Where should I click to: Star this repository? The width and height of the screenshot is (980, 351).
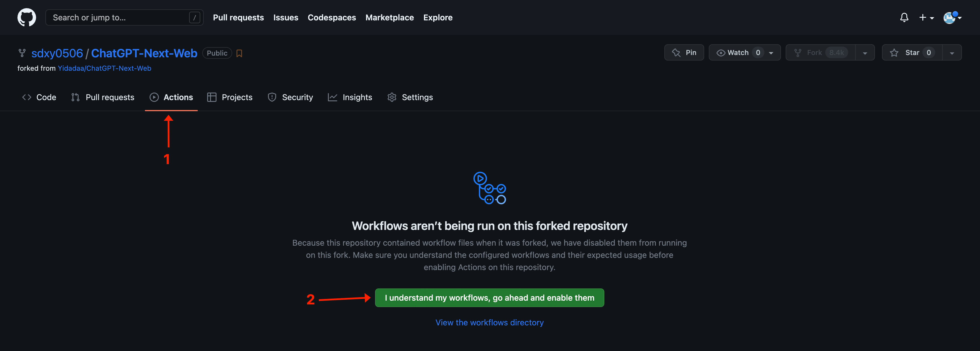912,53
